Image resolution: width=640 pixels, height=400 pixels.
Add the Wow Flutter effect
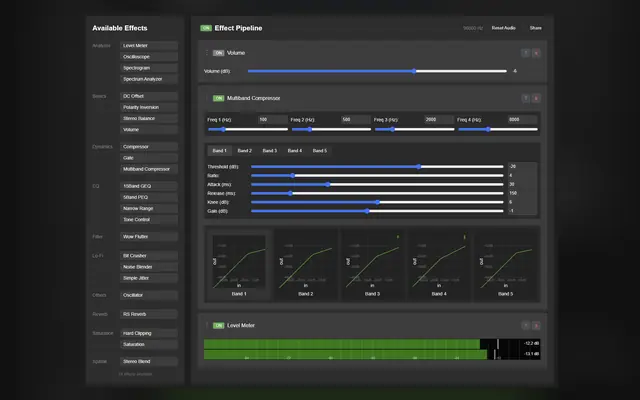(149, 236)
